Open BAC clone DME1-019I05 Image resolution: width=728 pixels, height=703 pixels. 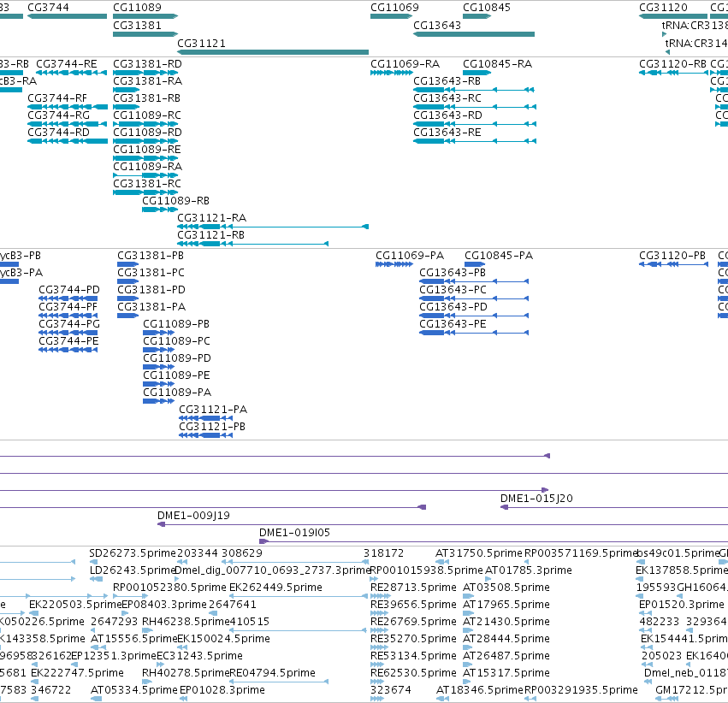[x=295, y=533]
